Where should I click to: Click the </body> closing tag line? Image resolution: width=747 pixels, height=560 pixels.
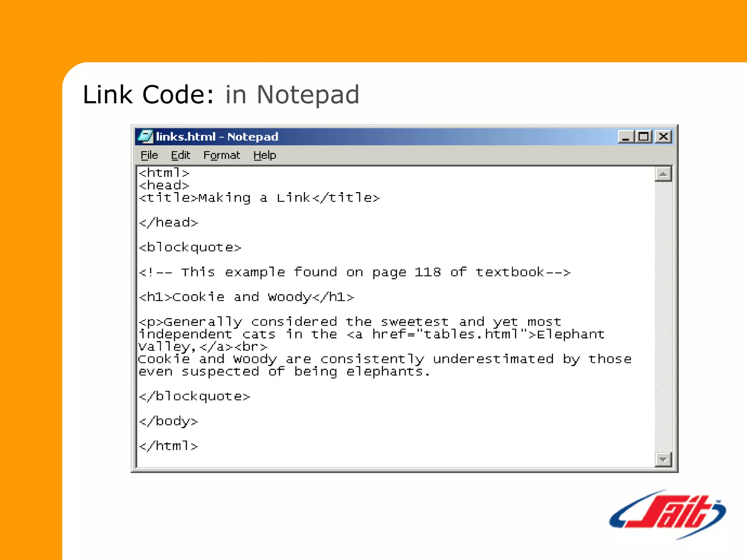tap(169, 421)
